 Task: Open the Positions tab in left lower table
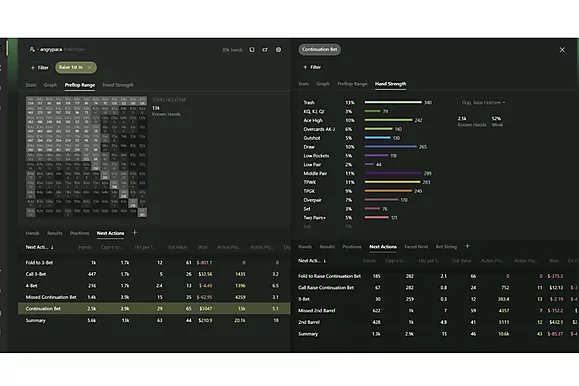point(79,233)
